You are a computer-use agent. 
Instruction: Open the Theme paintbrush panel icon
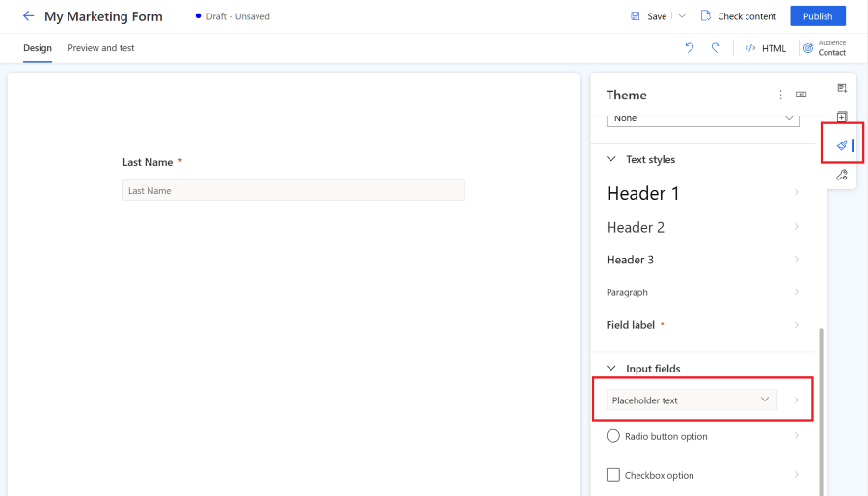(x=842, y=145)
